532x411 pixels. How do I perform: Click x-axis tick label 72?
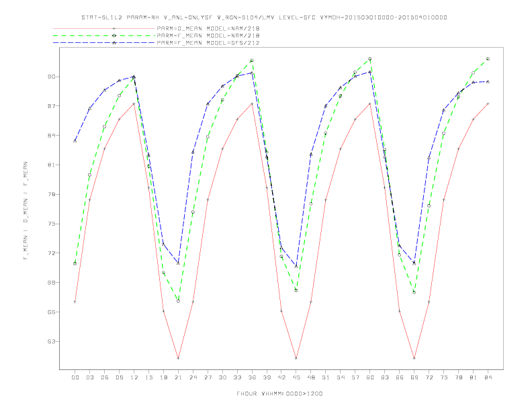point(429,377)
